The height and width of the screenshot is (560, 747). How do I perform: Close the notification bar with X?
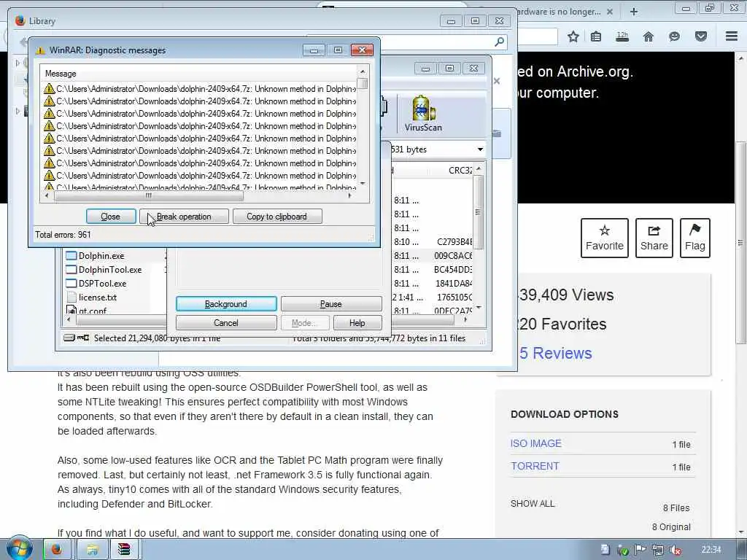click(497, 81)
